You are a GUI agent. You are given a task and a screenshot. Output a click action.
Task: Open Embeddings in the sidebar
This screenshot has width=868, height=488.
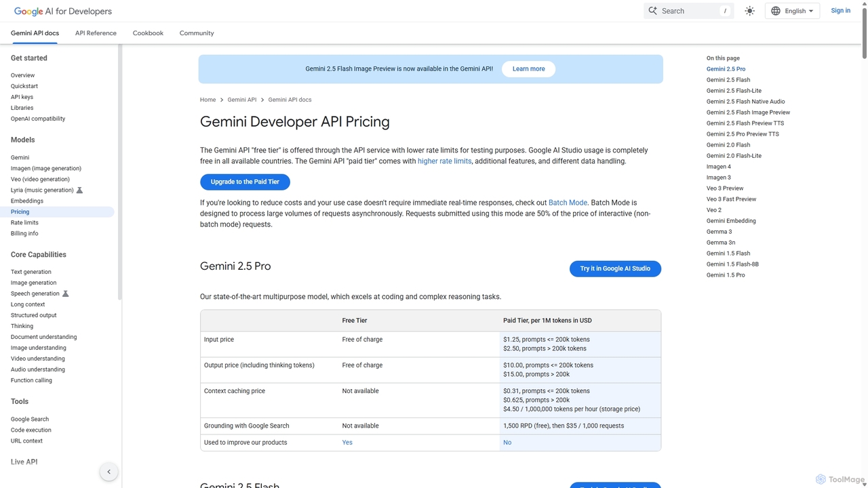[x=27, y=201]
